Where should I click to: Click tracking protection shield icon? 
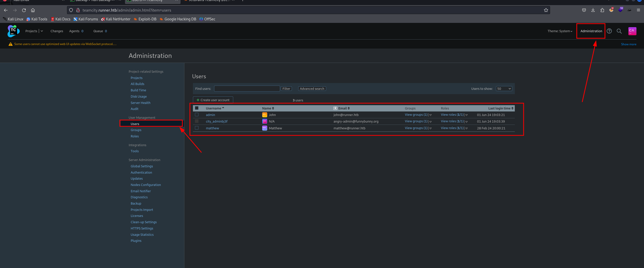click(71, 10)
